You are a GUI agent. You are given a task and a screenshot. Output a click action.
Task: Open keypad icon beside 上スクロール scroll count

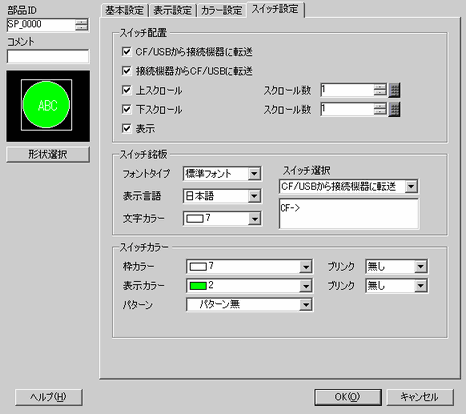point(395,90)
